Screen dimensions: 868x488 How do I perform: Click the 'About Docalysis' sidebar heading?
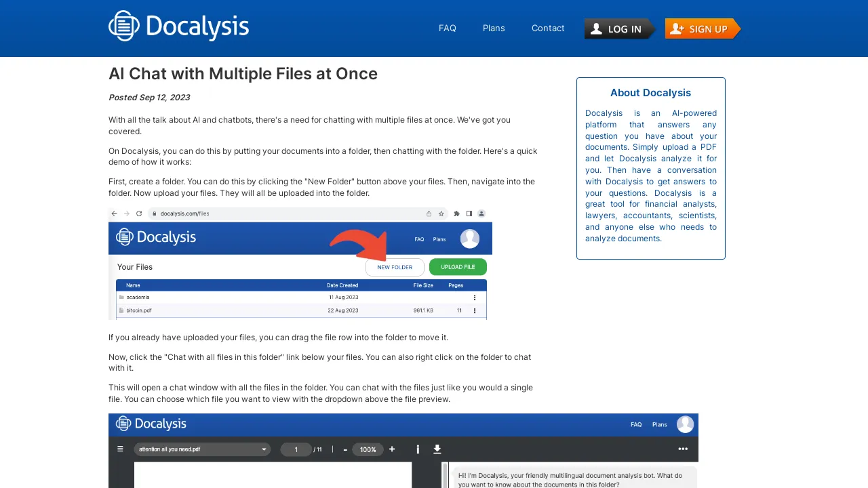(650, 93)
